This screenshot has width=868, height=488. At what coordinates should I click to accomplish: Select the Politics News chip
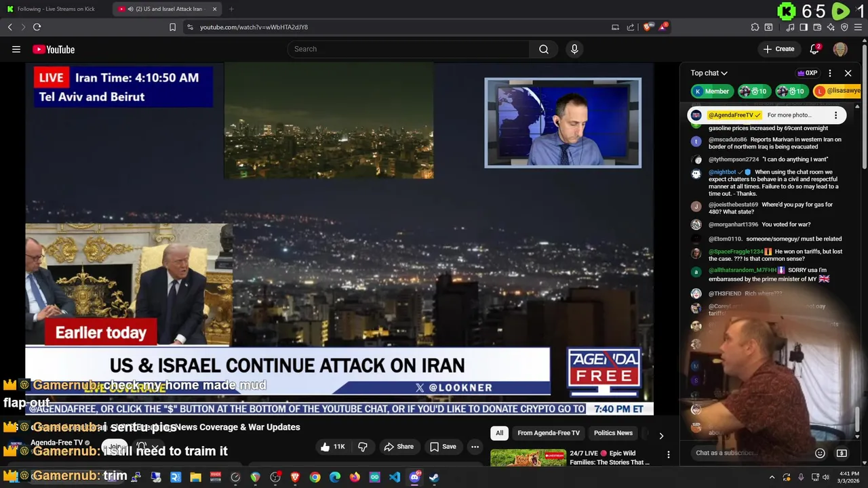coord(613,433)
